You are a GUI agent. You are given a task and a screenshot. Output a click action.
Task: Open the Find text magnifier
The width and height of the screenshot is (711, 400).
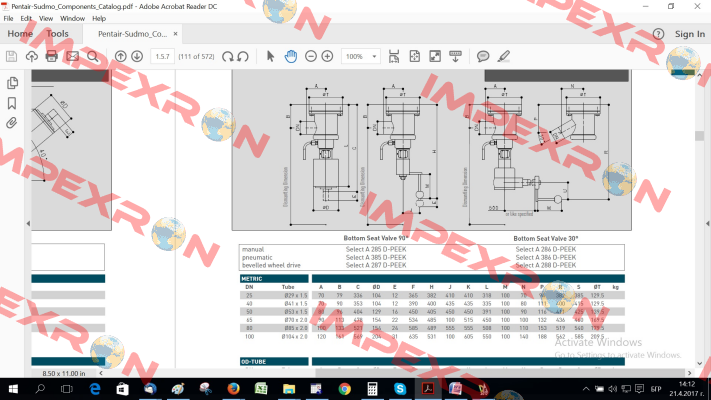(93, 56)
